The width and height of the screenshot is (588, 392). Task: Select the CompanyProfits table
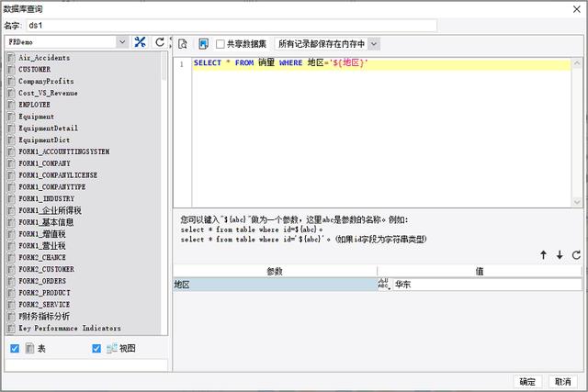pos(46,82)
